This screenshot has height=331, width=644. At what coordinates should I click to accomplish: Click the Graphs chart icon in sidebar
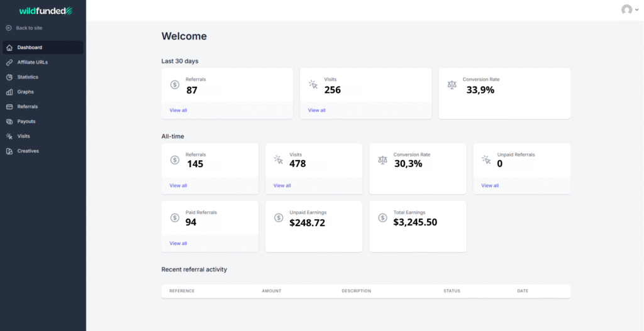(9, 92)
